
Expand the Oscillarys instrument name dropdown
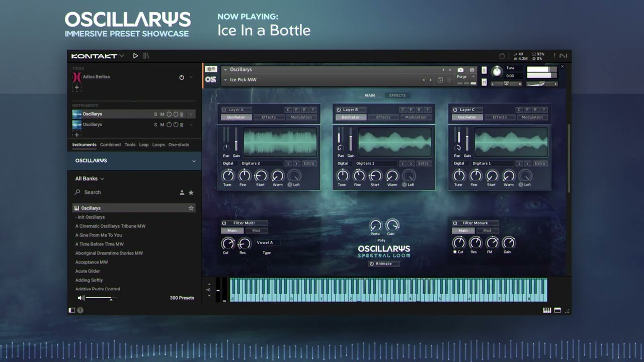225,70
